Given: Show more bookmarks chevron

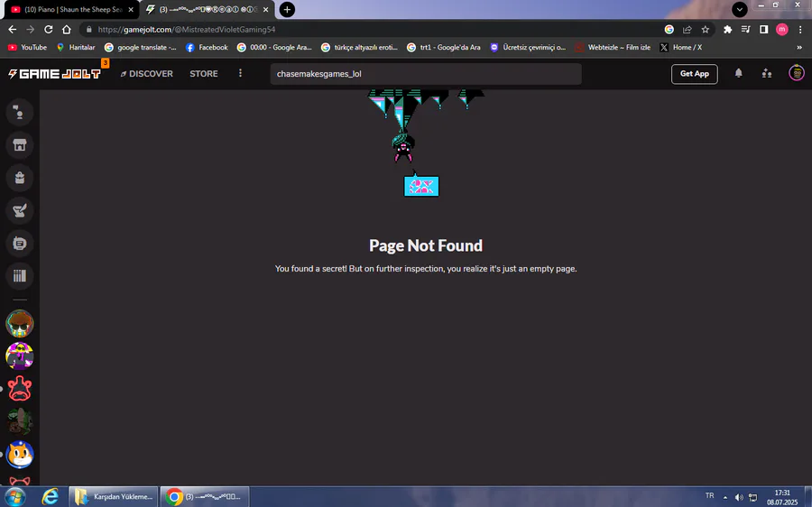Looking at the screenshot, I should [x=799, y=47].
